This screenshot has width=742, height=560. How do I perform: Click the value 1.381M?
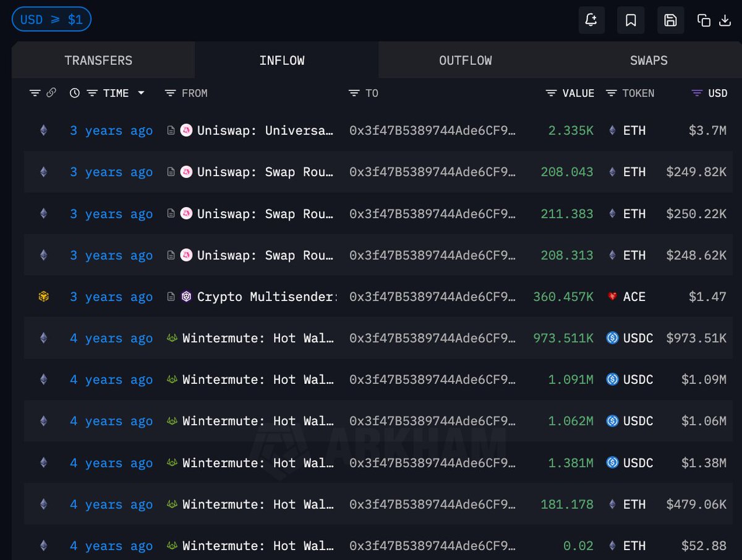[571, 462]
